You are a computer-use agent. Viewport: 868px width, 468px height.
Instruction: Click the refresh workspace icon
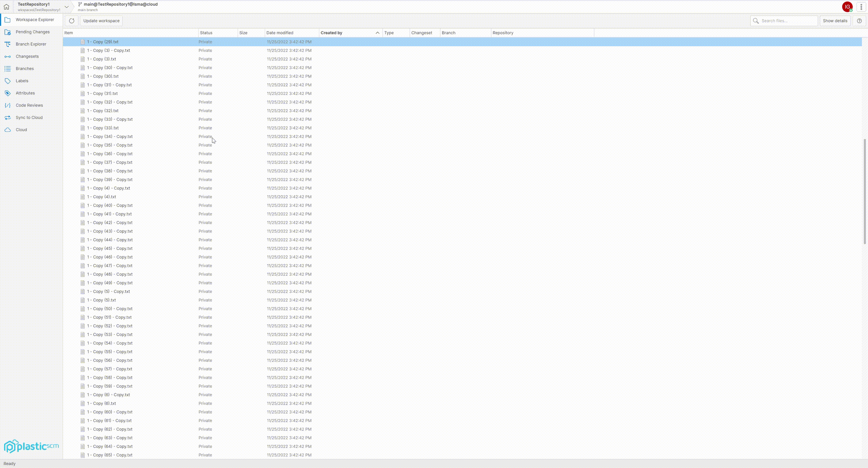[72, 21]
